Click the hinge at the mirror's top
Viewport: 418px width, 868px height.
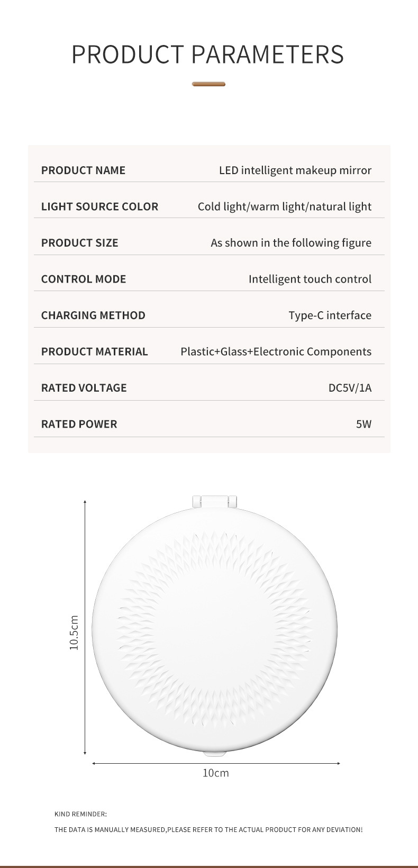(214, 501)
